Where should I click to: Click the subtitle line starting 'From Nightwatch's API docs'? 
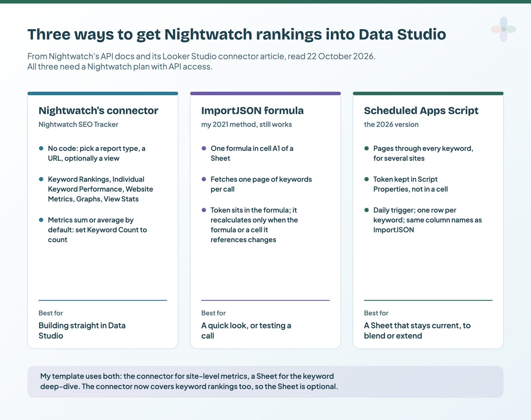coord(201,56)
